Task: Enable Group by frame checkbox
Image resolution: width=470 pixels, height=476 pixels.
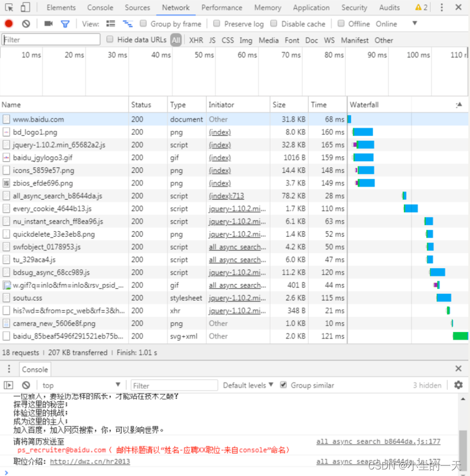Action: pos(143,23)
